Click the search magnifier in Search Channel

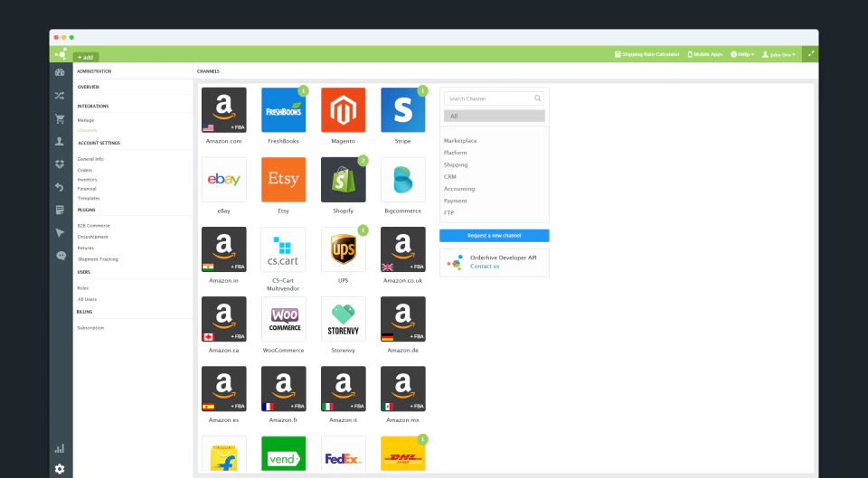pyautogui.click(x=537, y=98)
